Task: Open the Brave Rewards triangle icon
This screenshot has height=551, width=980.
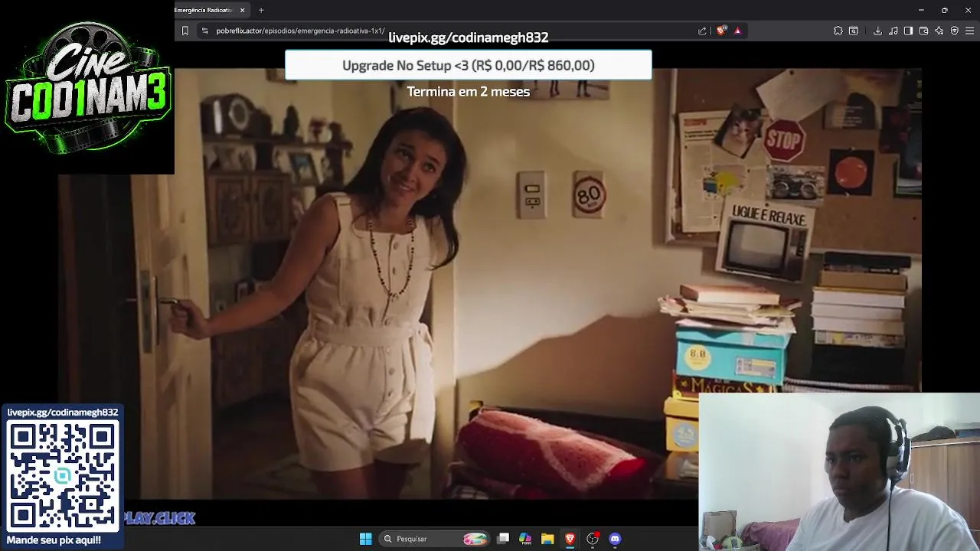Action: pyautogui.click(x=737, y=31)
